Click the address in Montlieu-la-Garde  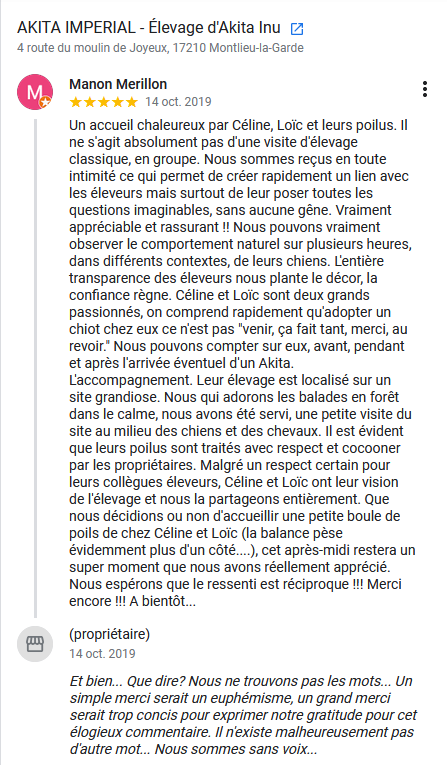point(161,48)
